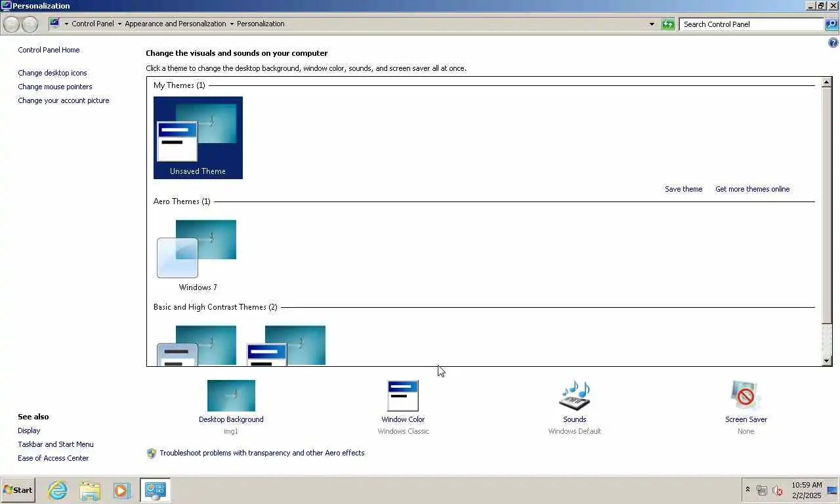Expand the Control Panel breadcrumb dropdown arrow
The image size is (840, 504).
point(119,24)
